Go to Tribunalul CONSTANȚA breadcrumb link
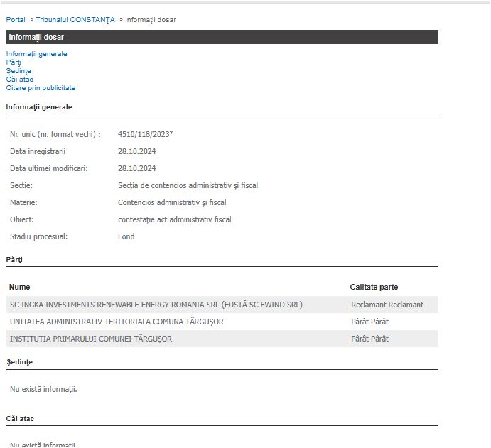 [75, 20]
